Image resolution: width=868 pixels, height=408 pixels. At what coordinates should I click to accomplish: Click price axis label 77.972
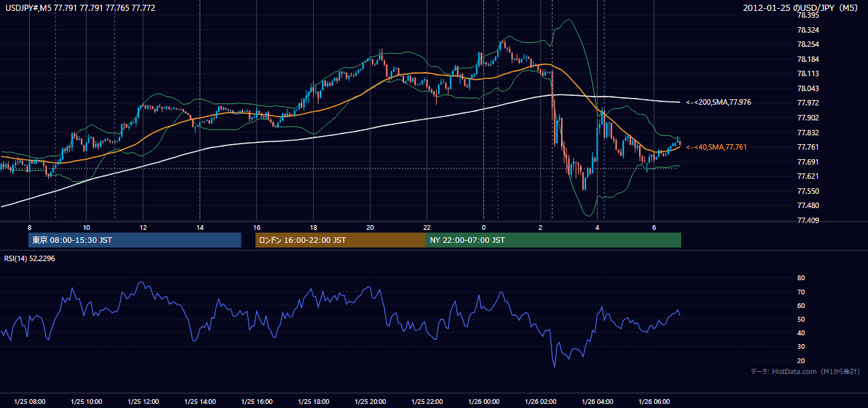pos(810,103)
